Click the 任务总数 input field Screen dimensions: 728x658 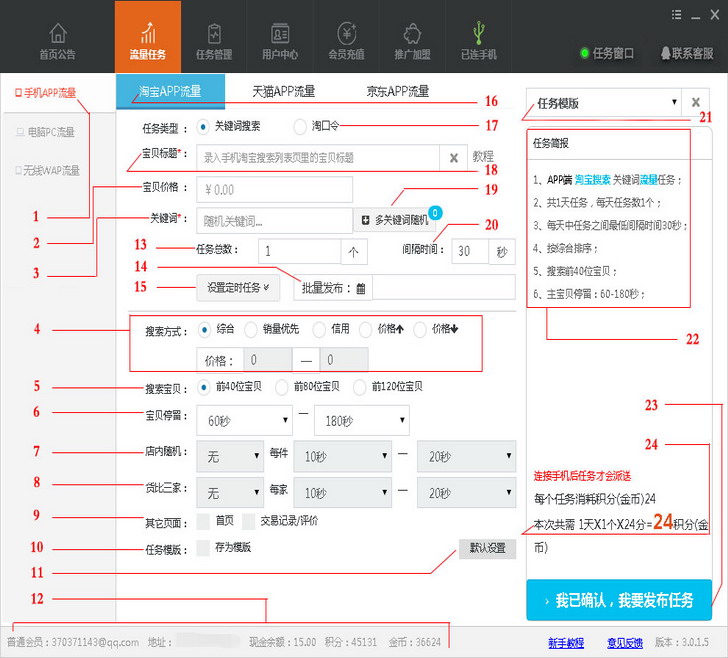pyautogui.click(x=299, y=251)
